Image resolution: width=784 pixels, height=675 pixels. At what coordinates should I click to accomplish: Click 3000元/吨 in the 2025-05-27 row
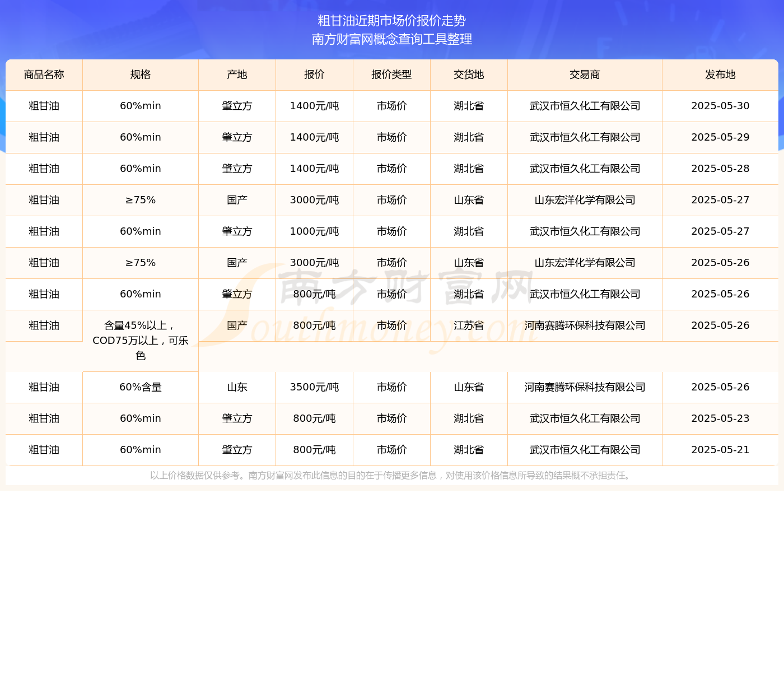[315, 200]
